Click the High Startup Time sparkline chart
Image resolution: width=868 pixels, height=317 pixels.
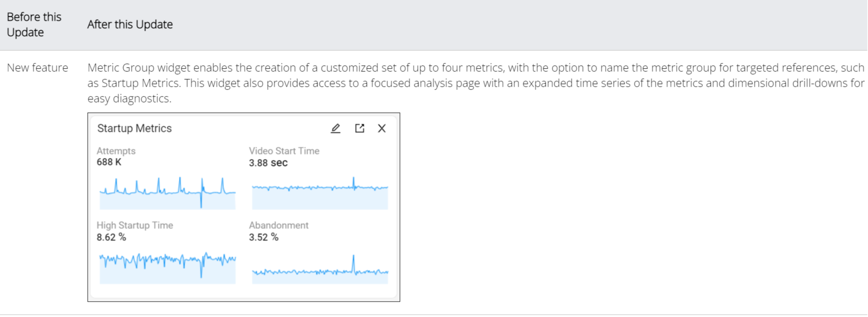pyautogui.click(x=167, y=268)
